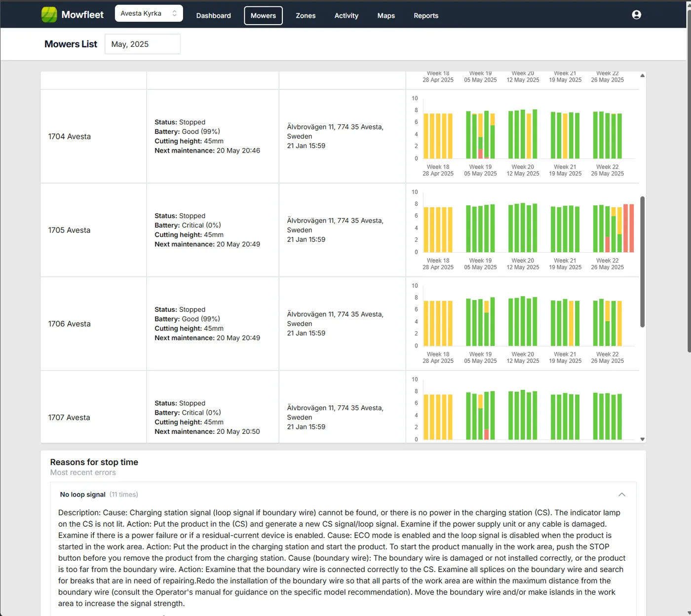View the Reports tab
The width and height of the screenshot is (691, 616).
pyautogui.click(x=426, y=16)
